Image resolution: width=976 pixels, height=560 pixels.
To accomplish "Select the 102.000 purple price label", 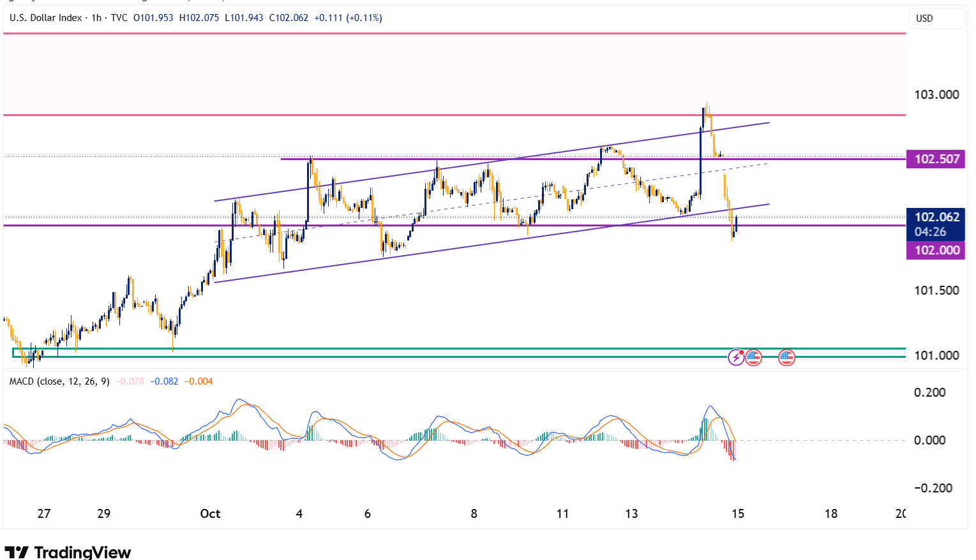I will click(936, 250).
